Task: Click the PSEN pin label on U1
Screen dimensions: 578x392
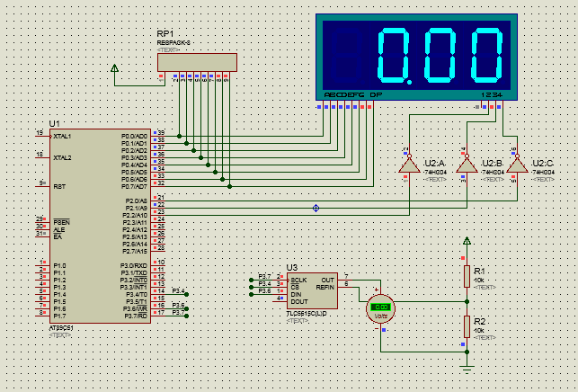Action: coord(61,222)
